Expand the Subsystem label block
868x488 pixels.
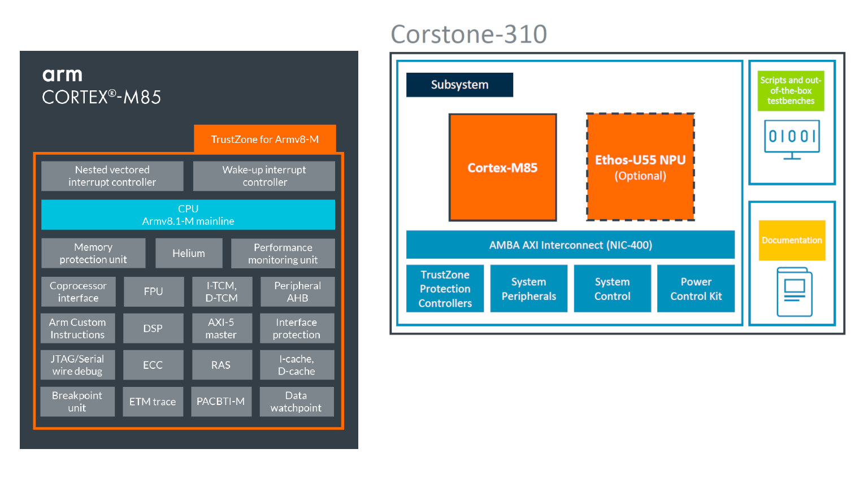click(459, 85)
